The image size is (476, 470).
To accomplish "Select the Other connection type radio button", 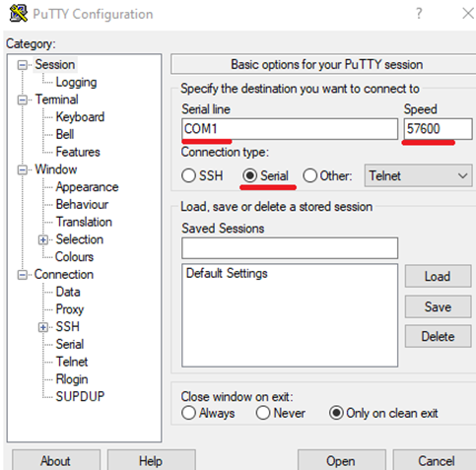I will coord(310,175).
